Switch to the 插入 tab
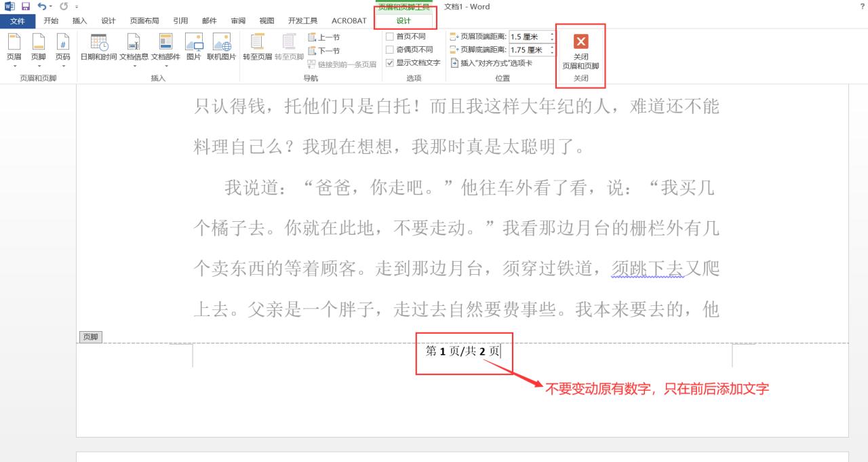Image resolution: width=868 pixels, height=462 pixels. click(x=80, y=21)
